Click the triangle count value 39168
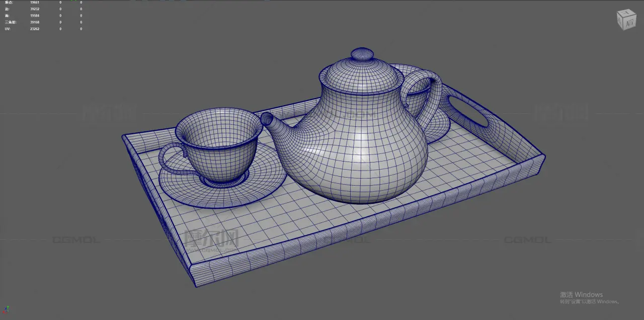644x320 pixels. [x=35, y=22]
